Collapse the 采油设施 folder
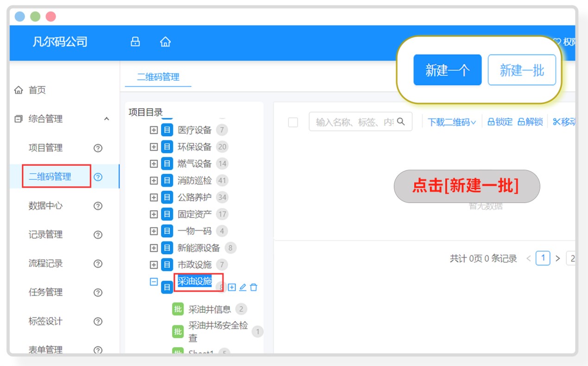Screen dimensions: 588x366 [154, 282]
